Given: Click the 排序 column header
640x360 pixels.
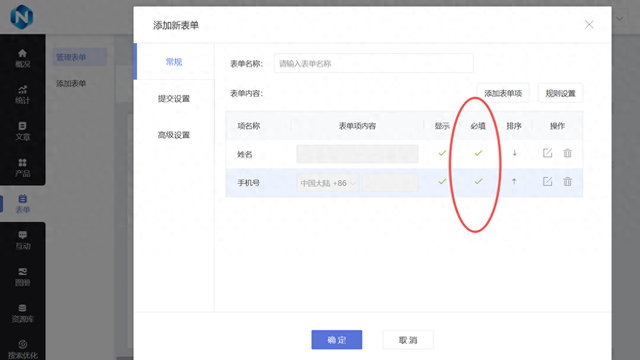Looking at the screenshot, I should pos(514,126).
